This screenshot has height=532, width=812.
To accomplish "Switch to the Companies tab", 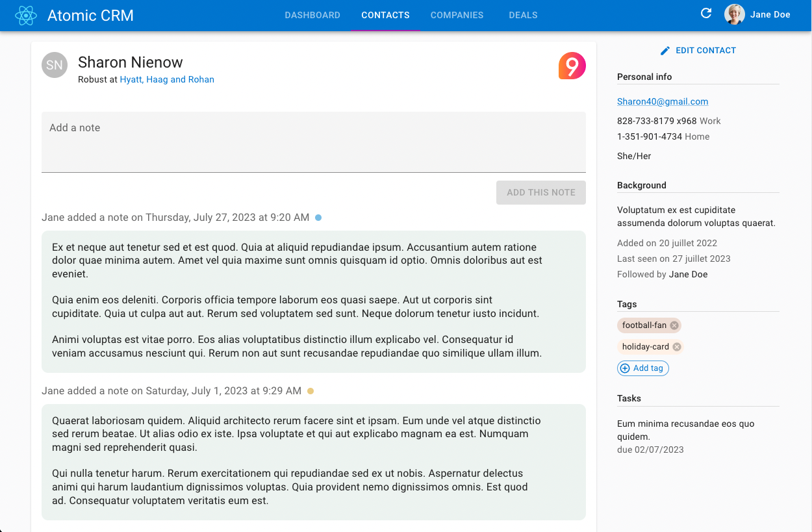I will pyautogui.click(x=457, y=15).
